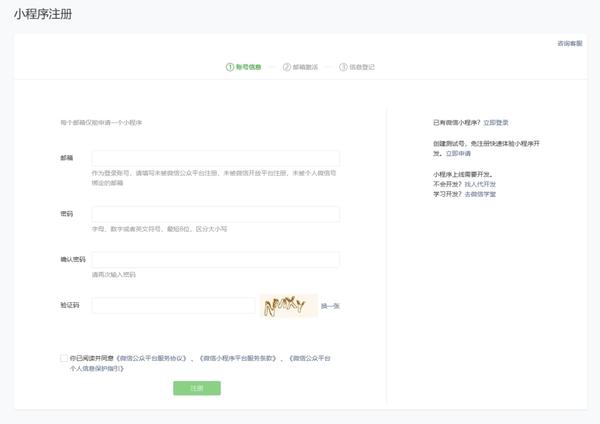Click 立即登录 login link
The image size is (600, 424).
pos(496,122)
